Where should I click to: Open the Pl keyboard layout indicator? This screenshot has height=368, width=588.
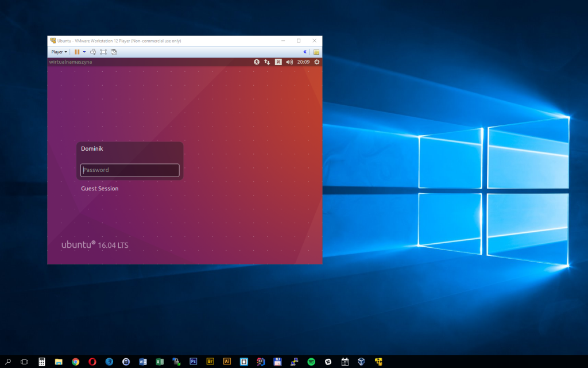(278, 62)
